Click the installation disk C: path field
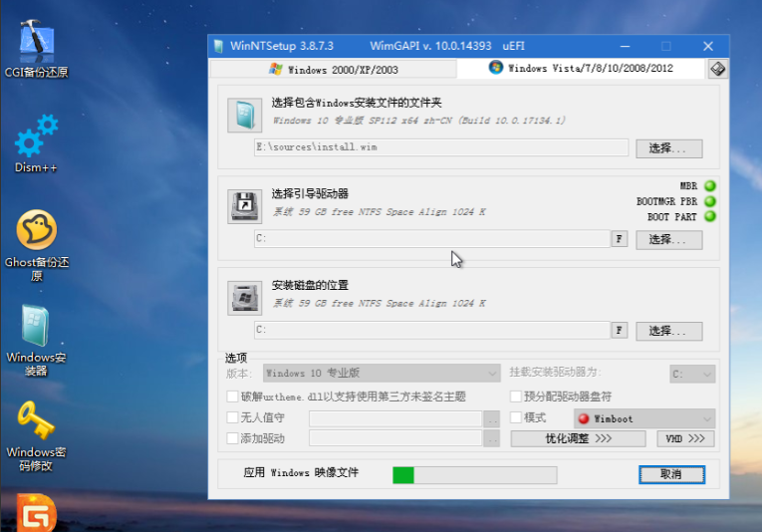The image size is (762, 532). [432, 330]
